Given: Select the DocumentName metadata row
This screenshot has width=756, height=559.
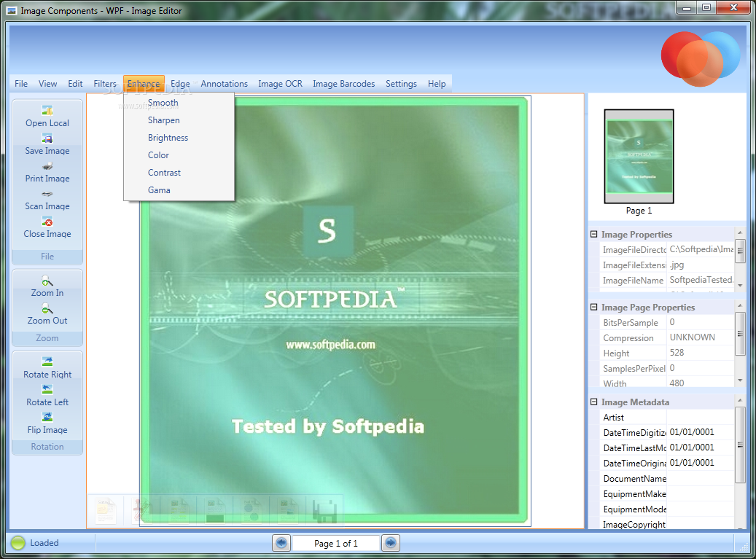Looking at the screenshot, I should [x=667, y=479].
